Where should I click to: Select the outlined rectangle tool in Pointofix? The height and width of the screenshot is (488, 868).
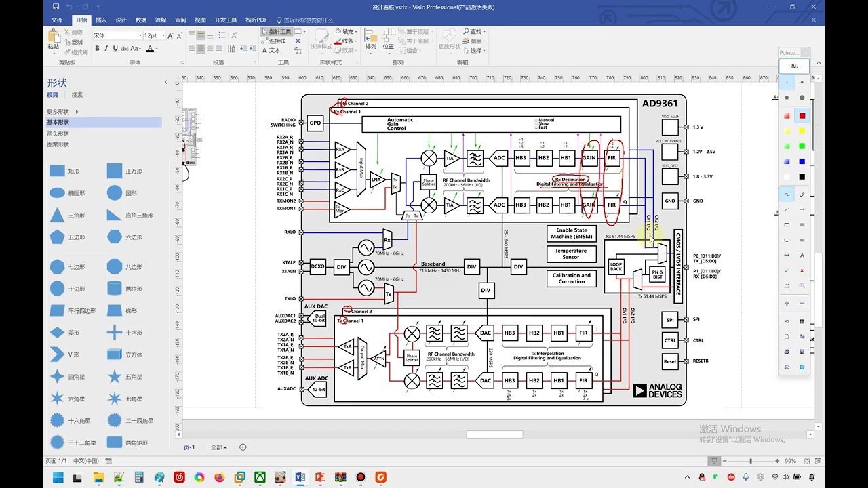[787, 224]
